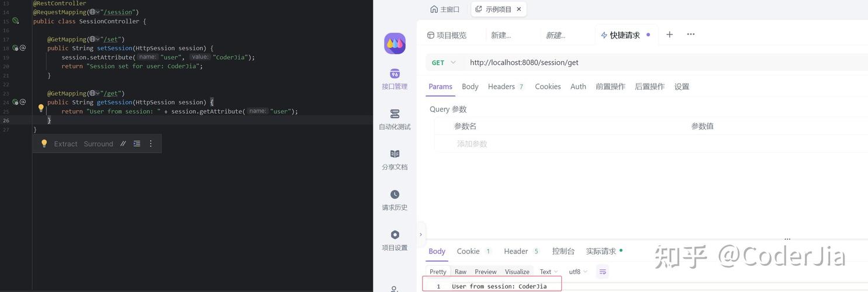
Task: Open intention actions via the popup toolbar lightbulb
Action: (44, 144)
